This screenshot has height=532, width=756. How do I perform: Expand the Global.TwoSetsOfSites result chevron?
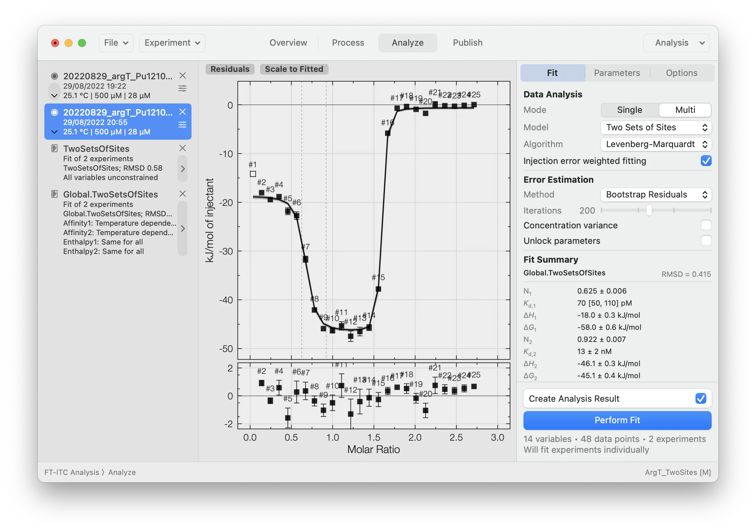click(182, 228)
